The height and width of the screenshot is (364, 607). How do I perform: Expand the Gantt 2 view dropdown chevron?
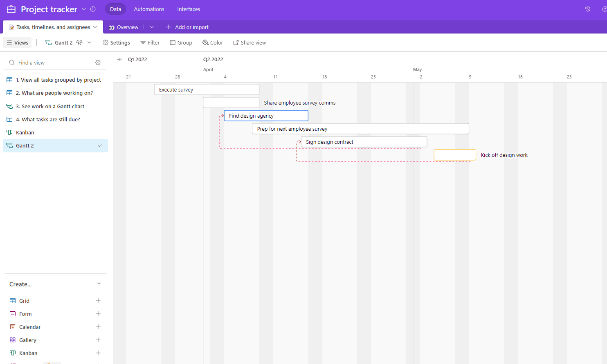(x=89, y=42)
